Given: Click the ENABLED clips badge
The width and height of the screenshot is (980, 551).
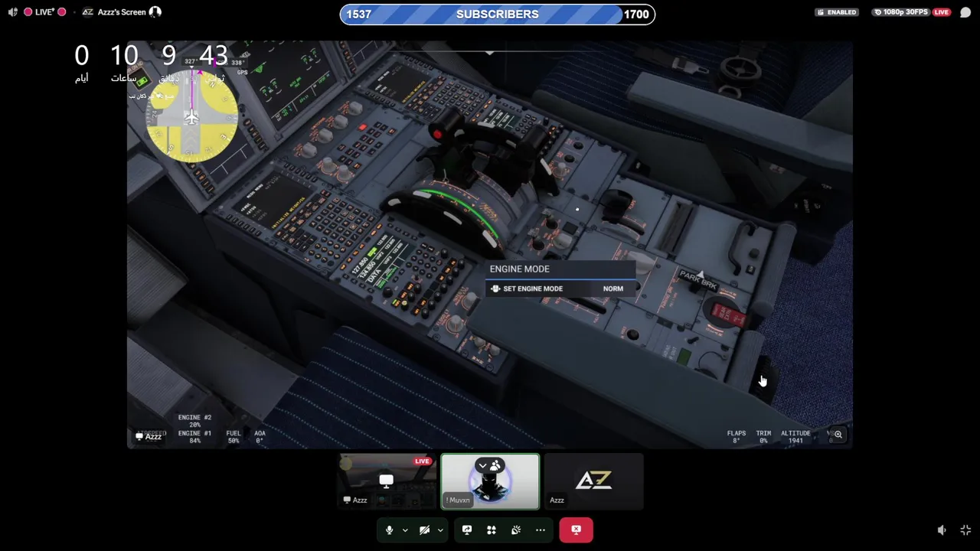Looking at the screenshot, I should [x=837, y=12].
